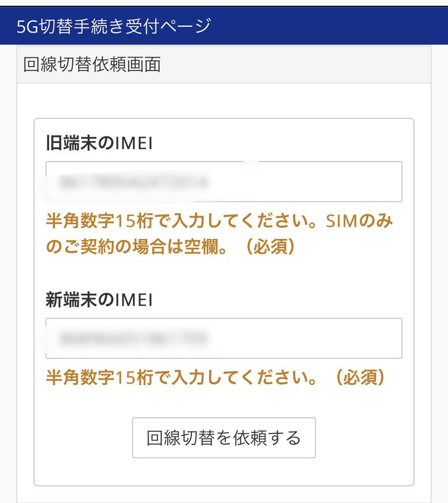Click the hint text below new IMEI field
The width and height of the screenshot is (448, 503).
coord(216,378)
